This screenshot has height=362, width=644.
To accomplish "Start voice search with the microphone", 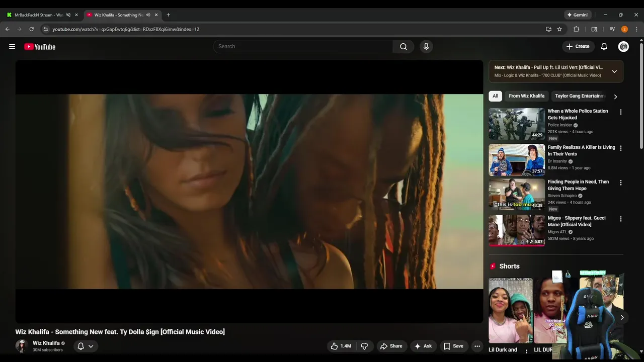I will [426, 47].
